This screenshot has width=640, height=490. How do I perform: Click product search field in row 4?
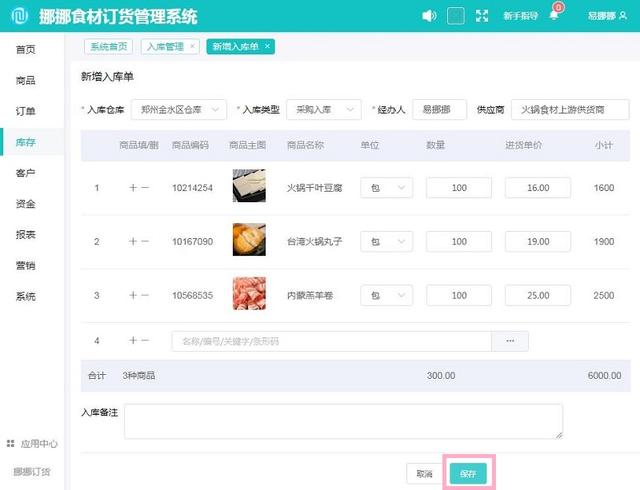tap(331, 341)
